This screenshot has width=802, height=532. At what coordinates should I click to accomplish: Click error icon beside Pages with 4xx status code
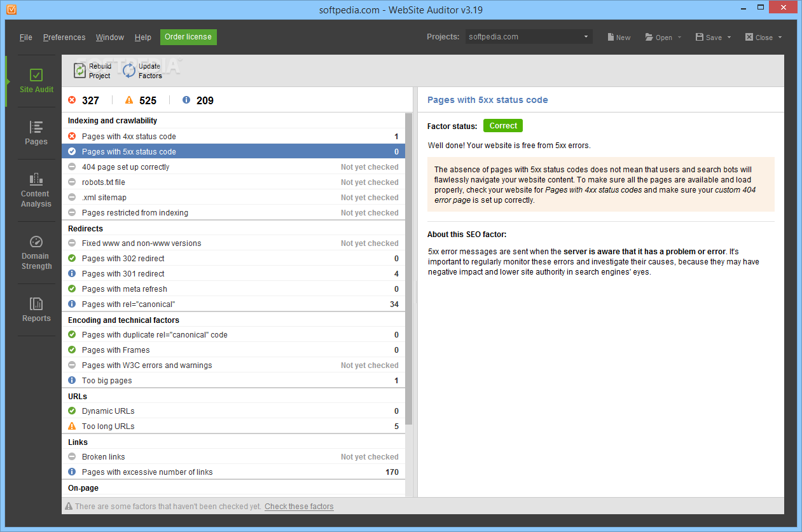point(72,136)
